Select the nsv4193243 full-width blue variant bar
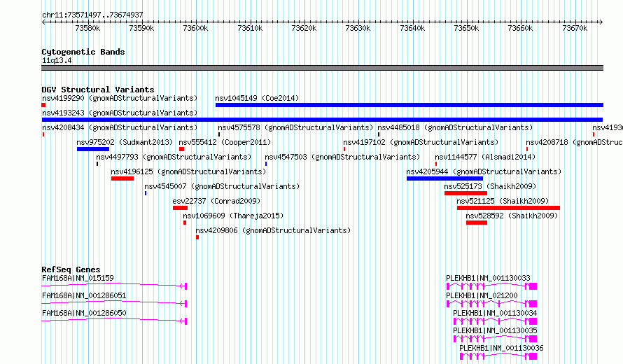The width and height of the screenshot is (623, 364). (x=322, y=120)
